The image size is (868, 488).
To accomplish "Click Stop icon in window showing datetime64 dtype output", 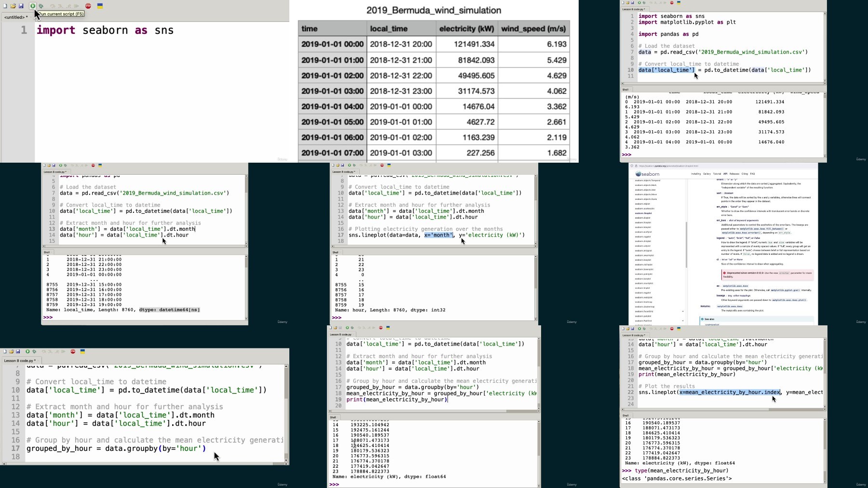I will (93, 165).
